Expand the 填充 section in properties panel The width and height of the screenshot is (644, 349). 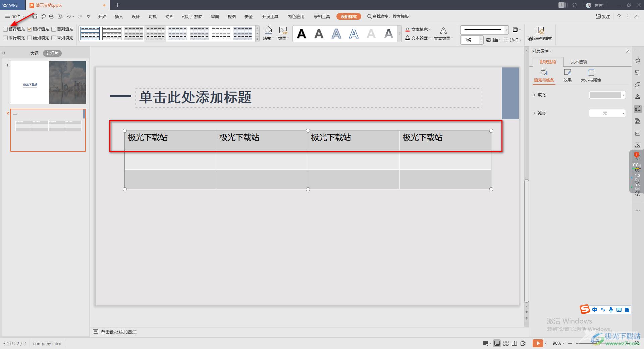(x=534, y=95)
